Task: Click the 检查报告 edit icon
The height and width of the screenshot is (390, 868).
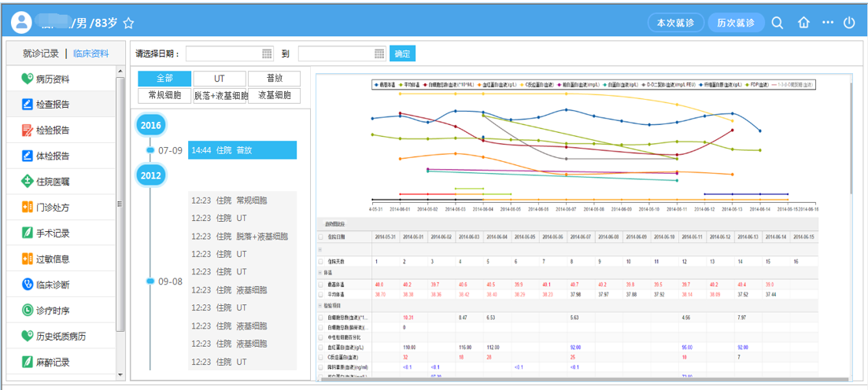Action: coord(27,104)
